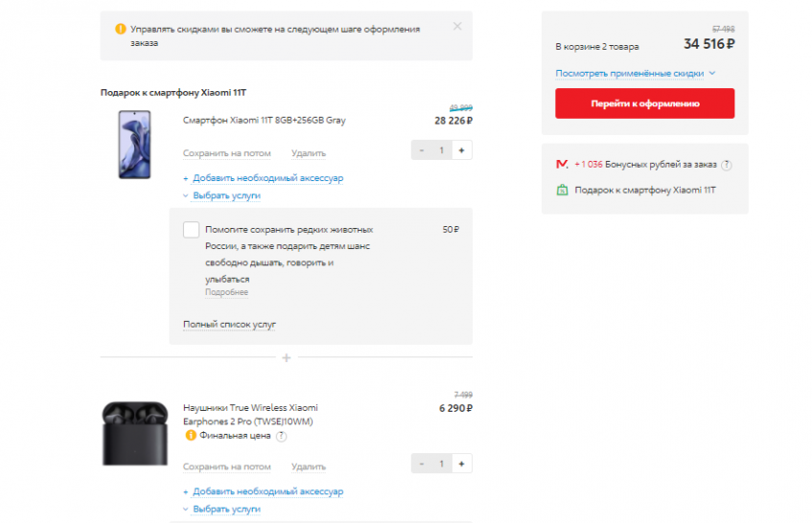This screenshot has height=523, width=812.
Task: Click the orange warning icon in notification
Action: 120,30
